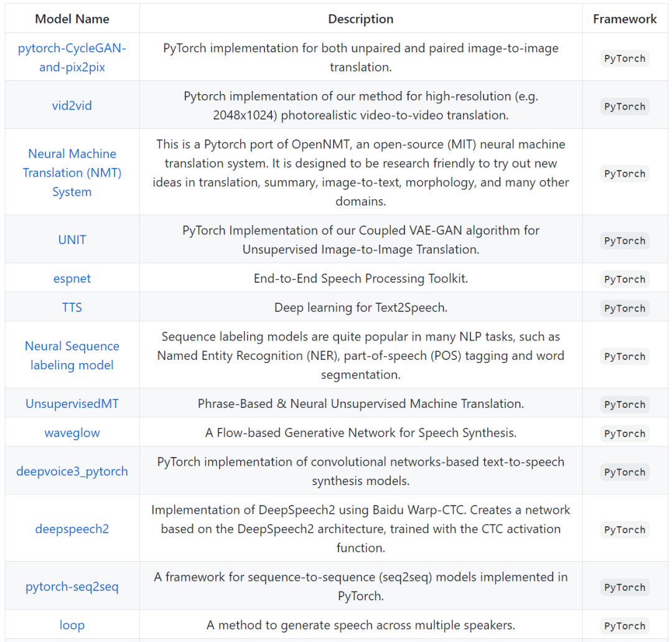Click the deepvoice3_pytorch link
672x642 pixels.
click(72, 471)
